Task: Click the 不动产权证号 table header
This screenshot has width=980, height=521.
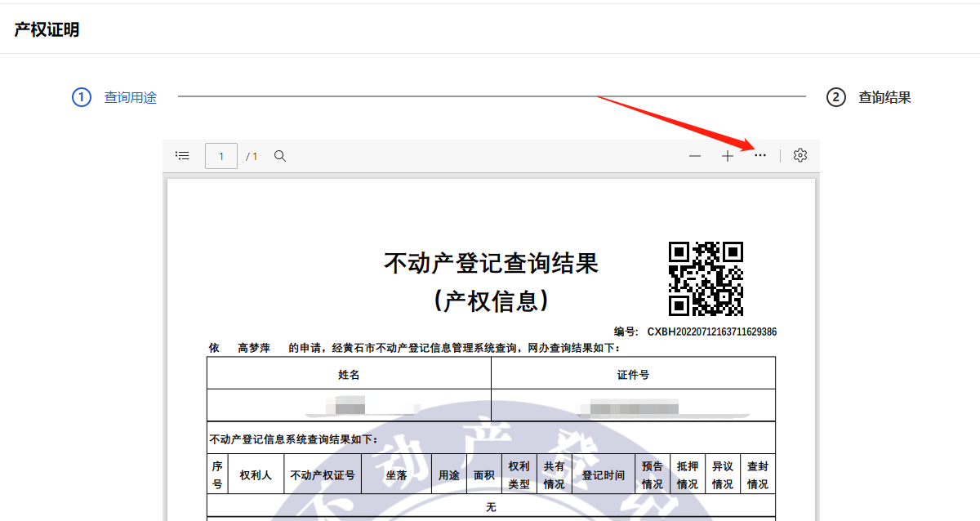Action: tap(322, 475)
